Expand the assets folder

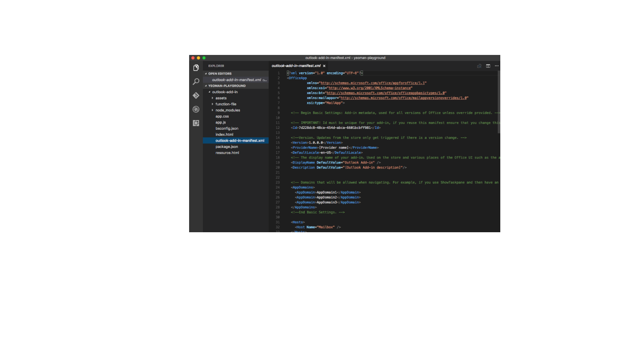coord(221,98)
